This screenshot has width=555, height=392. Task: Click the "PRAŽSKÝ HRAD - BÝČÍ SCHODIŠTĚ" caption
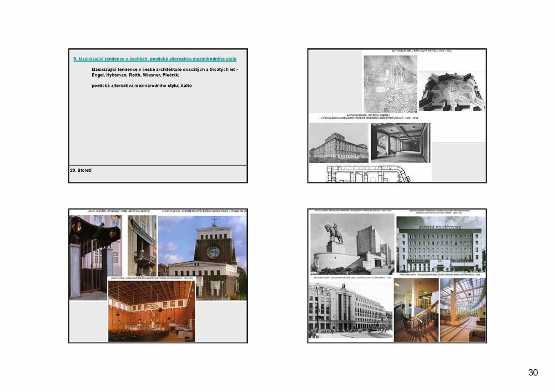pyautogui.click(x=119, y=211)
